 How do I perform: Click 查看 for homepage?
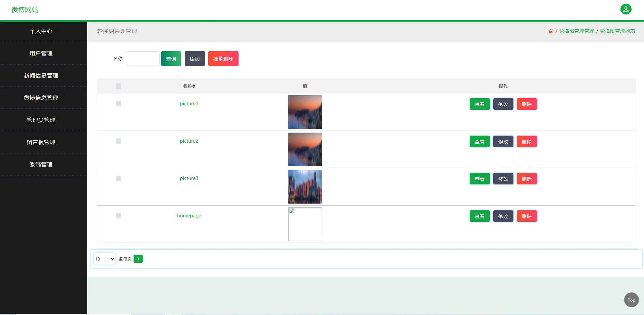(480, 216)
